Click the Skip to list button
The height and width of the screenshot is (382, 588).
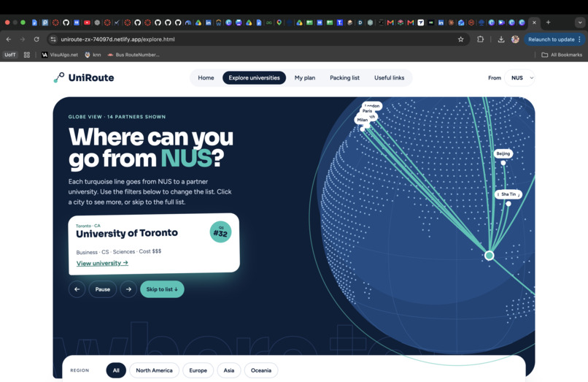coord(162,289)
